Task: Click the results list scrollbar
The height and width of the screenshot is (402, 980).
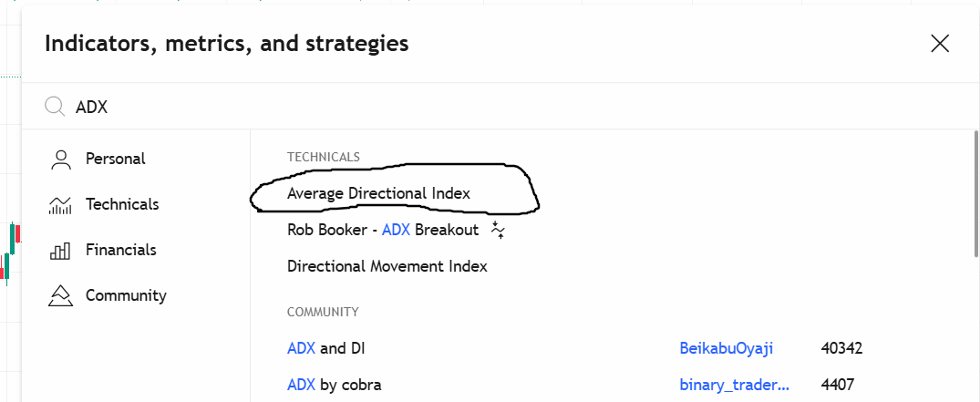Action: pos(976,193)
